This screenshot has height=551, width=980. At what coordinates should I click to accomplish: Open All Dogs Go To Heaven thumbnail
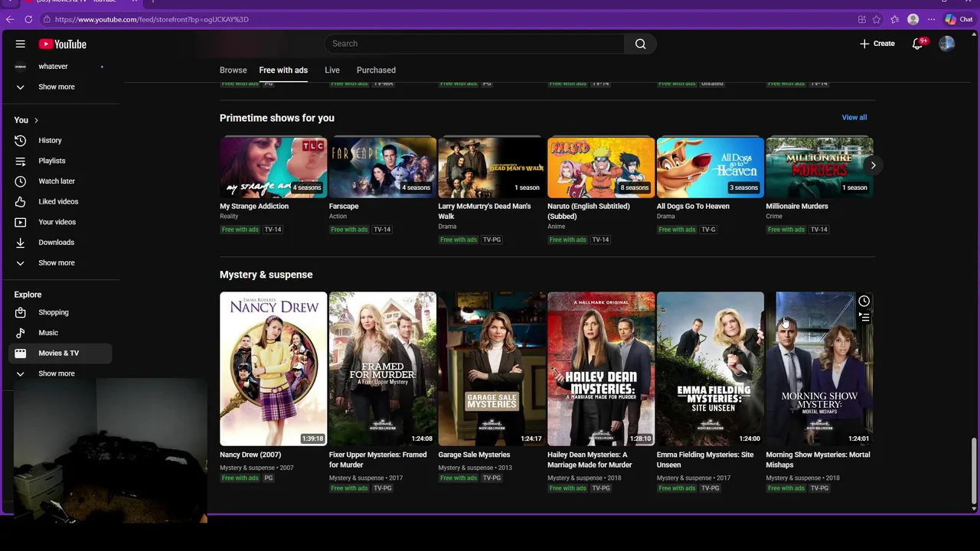coord(710,168)
